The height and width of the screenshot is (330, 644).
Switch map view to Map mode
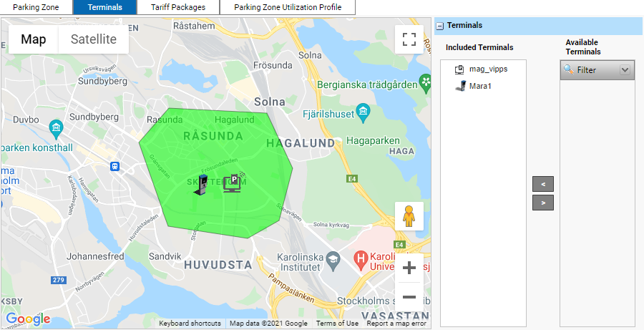[x=33, y=39]
